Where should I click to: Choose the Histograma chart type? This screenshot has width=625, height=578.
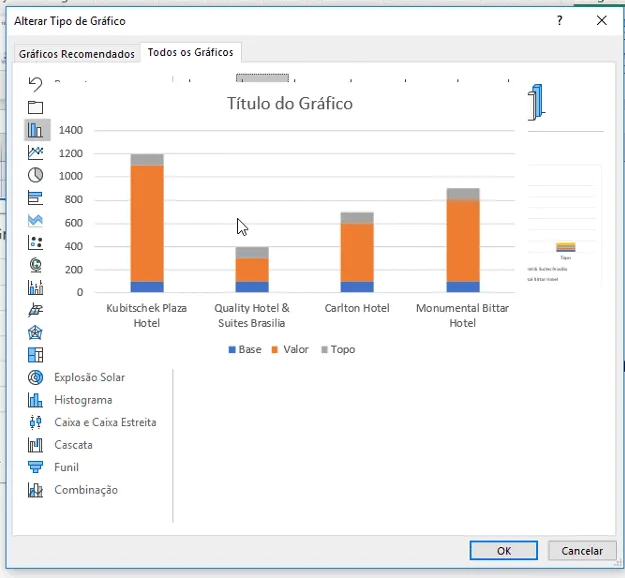(x=70, y=400)
